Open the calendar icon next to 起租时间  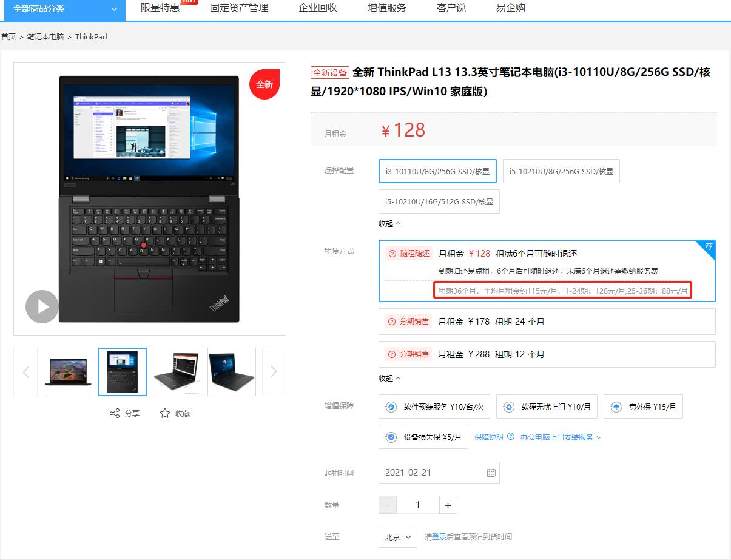click(x=490, y=472)
